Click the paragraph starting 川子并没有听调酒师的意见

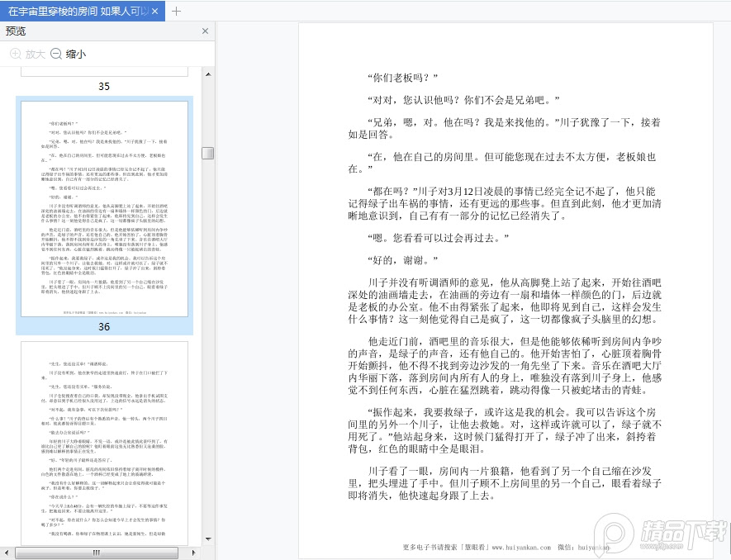click(505, 301)
